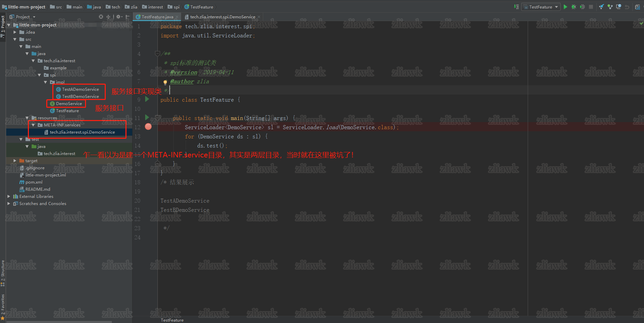
Task: Toggle the Structure tool window stripe button
Action: pyautogui.click(x=3, y=273)
